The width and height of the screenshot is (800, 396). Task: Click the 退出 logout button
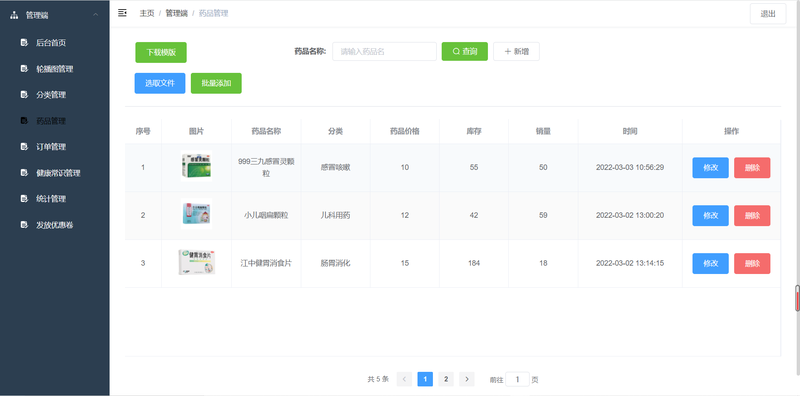tap(768, 14)
